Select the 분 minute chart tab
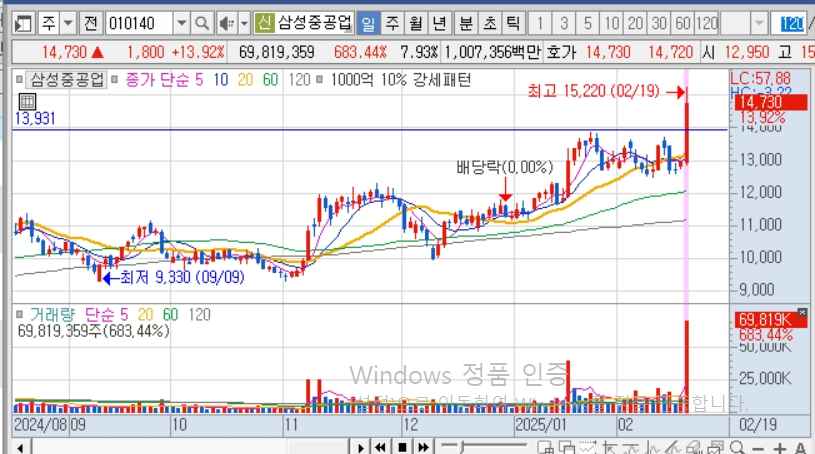Viewport: 815px width, 454px height. [x=466, y=23]
